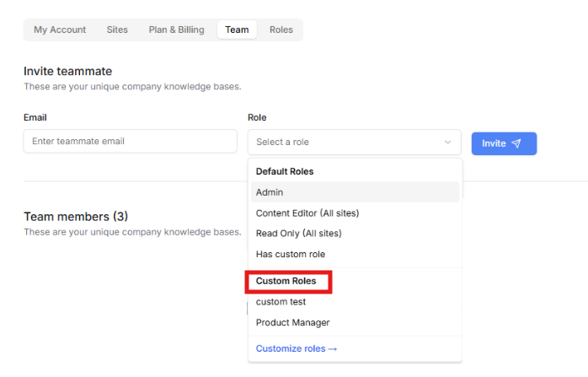This screenshot has height=377, width=588.
Task: Follow the Customize roles link
Action: coord(297,349)
